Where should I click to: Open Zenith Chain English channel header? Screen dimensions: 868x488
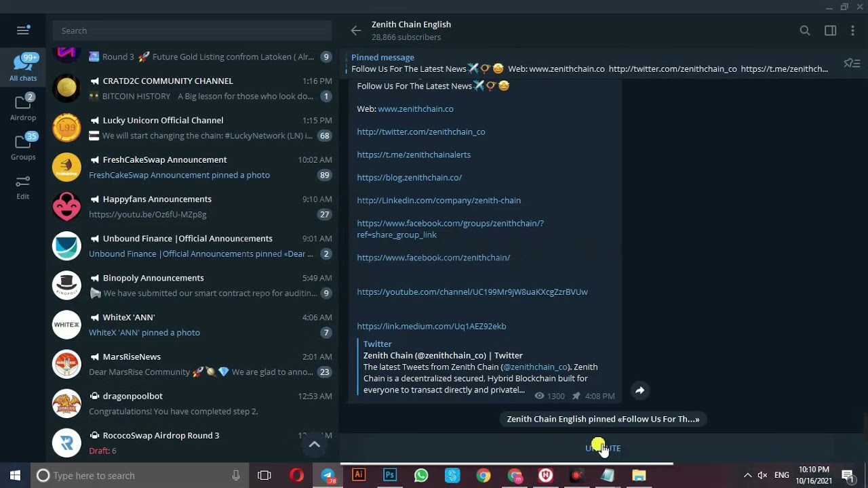tap(411, 30)
